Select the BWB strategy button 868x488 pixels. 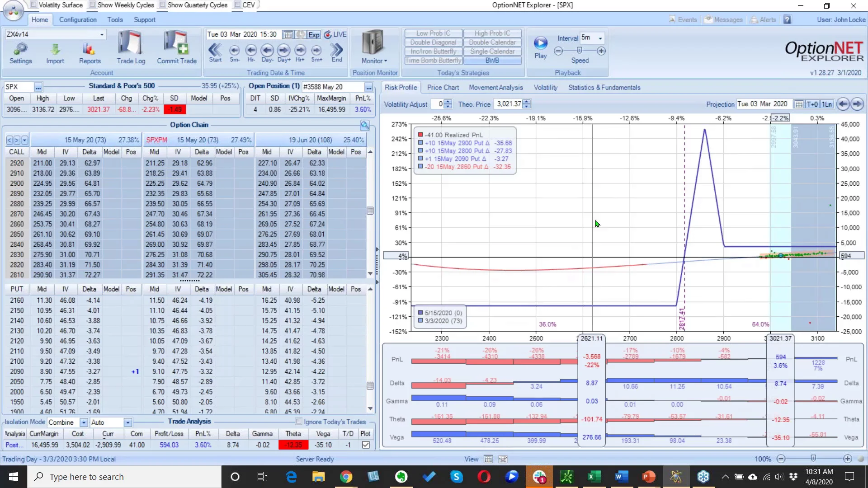(x=492, y=61)
